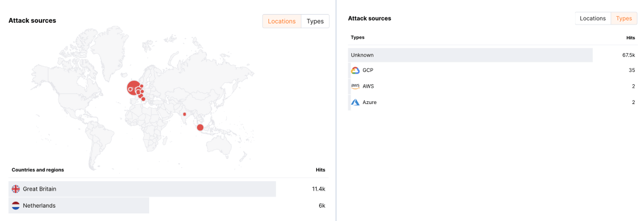This screenshot has width=644, height=221.
Task: Click the Types column header label
Action: pos(357,37)
